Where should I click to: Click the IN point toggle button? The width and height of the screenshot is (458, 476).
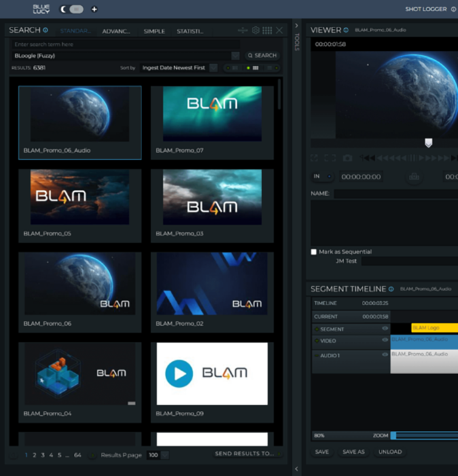pyautogui.click(x=323, y=176)
